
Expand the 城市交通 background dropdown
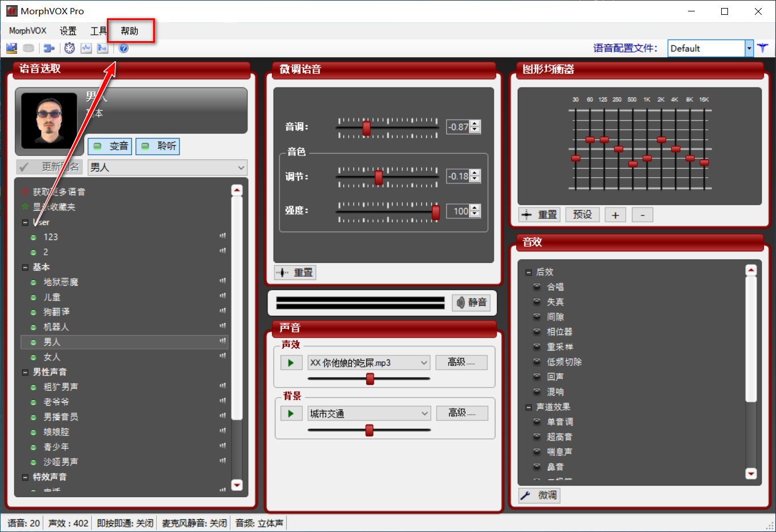click(x=424, y=414)
